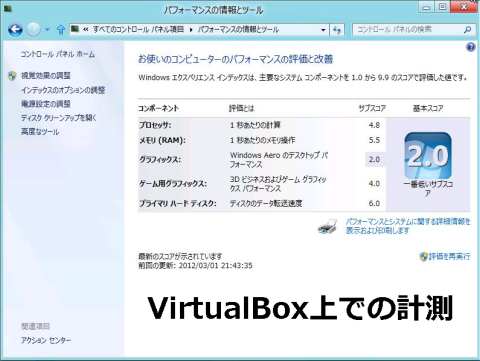
Task: Click the shield icon beside 視覚効果の調整
Action: tap(12, 76)
